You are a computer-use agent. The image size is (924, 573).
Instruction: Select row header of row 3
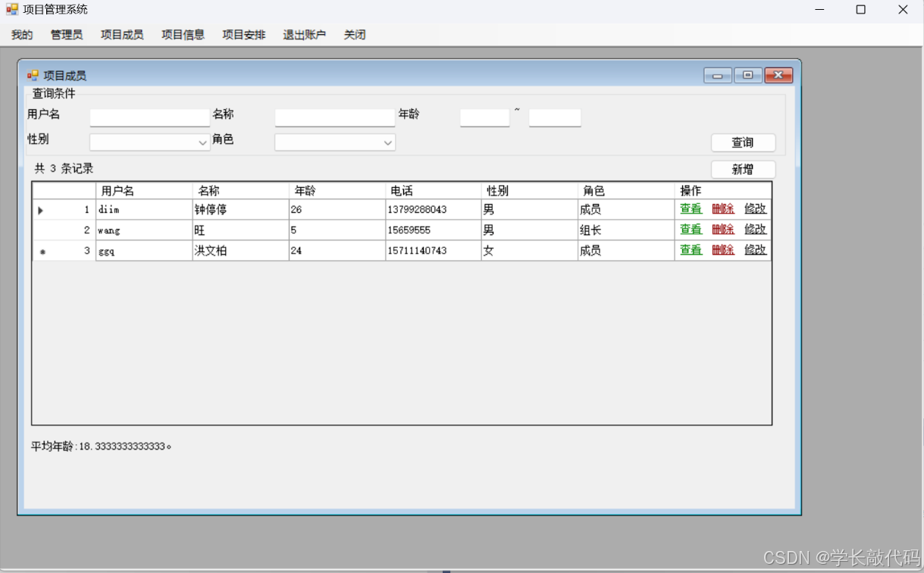(x=64, y=251)
